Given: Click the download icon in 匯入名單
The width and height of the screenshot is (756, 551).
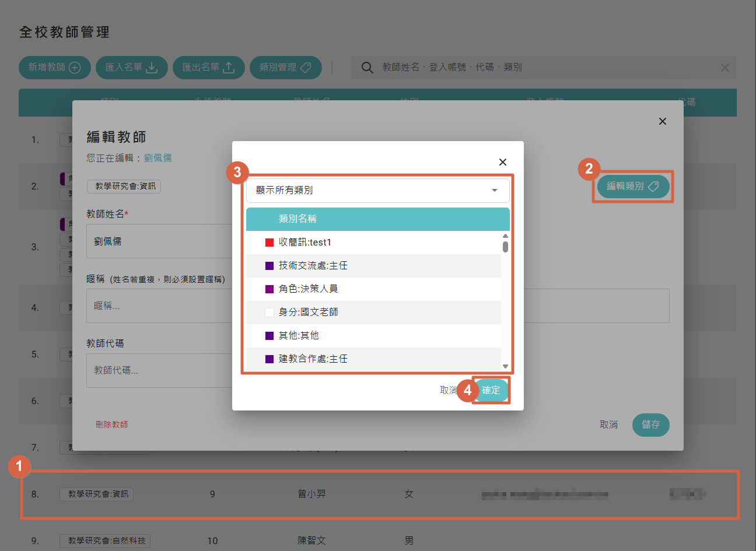Looking at the screenshot, I should [152, 68].
